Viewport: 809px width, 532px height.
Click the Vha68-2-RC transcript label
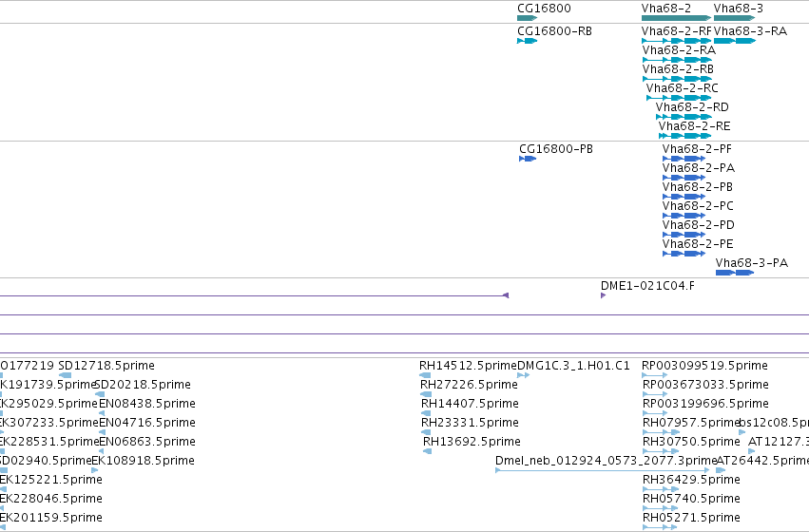tap(682, 88)
